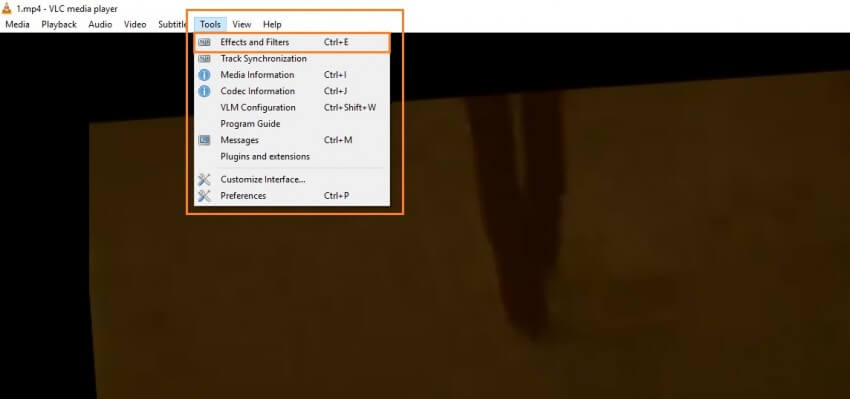850x399 pixels.
Task: Open Plugins and extensions
Action: pos(292,156)
